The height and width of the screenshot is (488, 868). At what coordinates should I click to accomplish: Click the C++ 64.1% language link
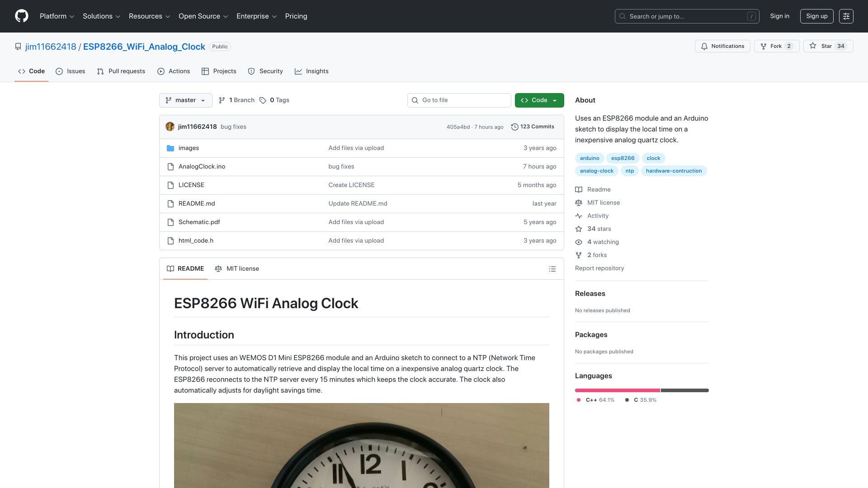pyautogui.click(x=596, y=400)
